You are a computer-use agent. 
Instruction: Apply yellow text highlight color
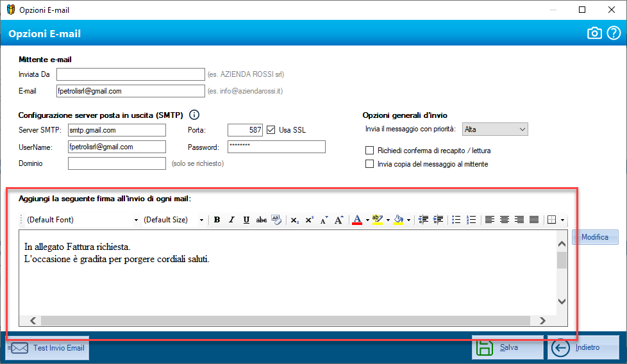(x=378, y=220)
